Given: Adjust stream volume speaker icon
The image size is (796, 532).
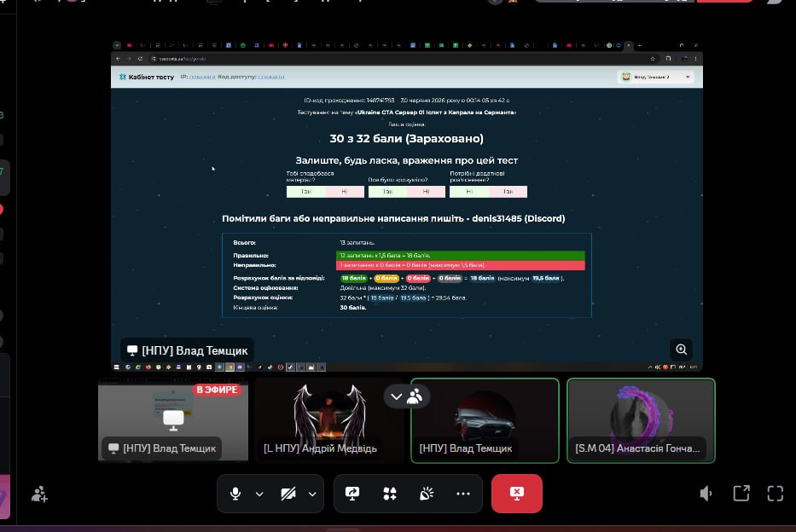Looking at the screenshot, I should (706, 494).
